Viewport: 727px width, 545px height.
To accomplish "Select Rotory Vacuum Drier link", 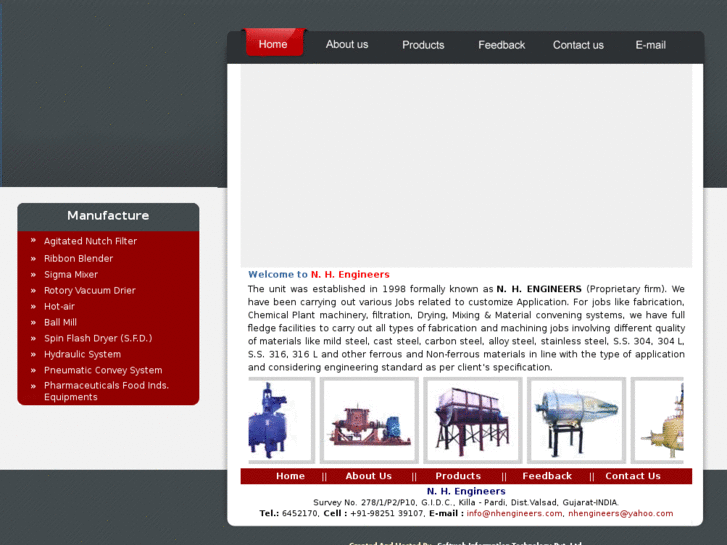I will tap(89, 290).
